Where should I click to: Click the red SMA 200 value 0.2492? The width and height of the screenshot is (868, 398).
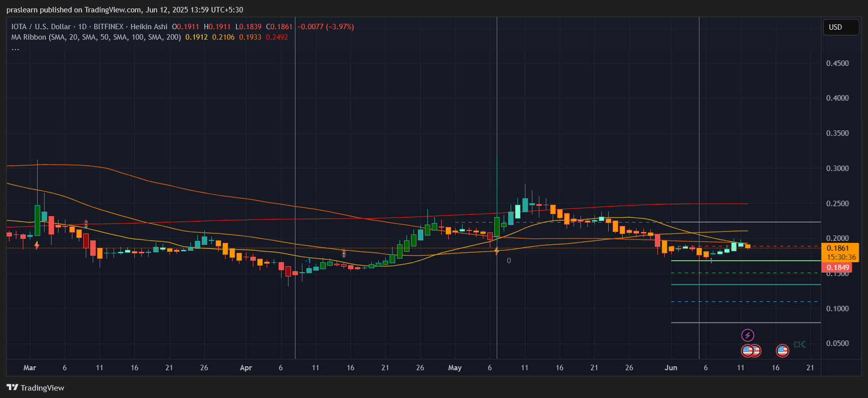coord(277,37)
